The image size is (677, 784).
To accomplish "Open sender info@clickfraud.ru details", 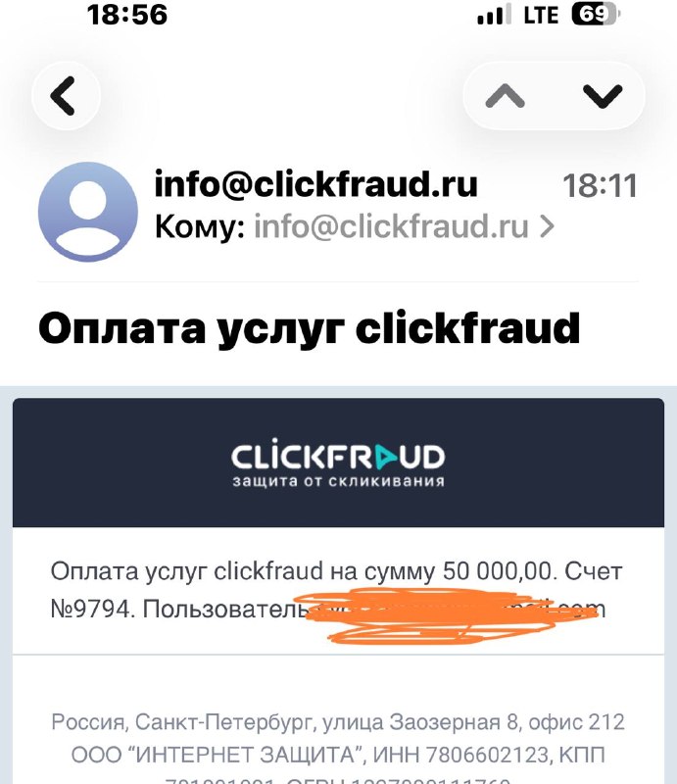I will 315,184.
